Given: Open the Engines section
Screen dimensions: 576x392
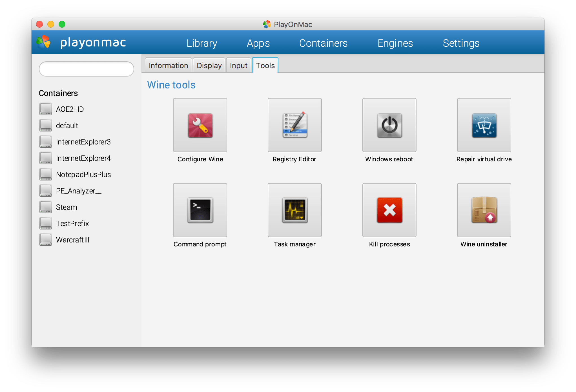Looking at the screenshot, I should (395, 43).
